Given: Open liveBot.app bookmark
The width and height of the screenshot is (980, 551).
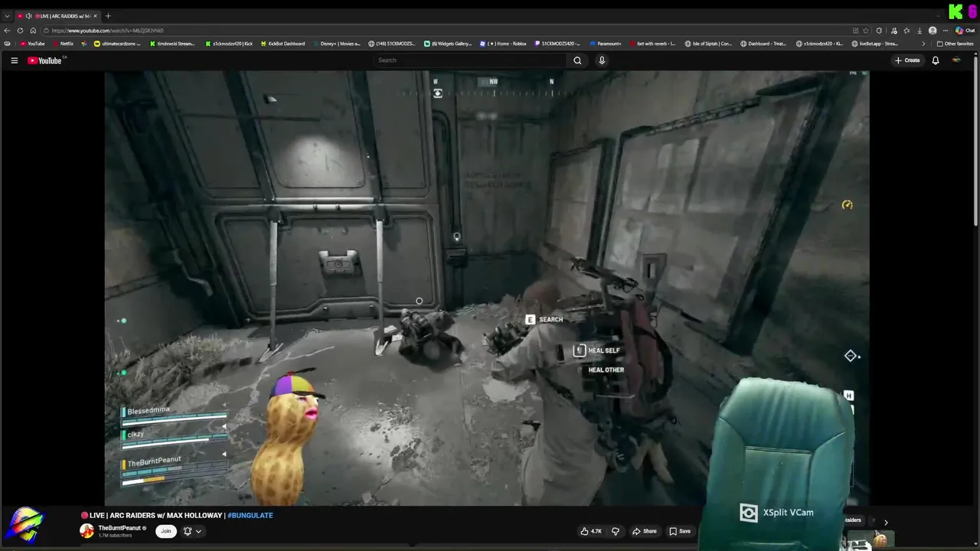Looking at the screenshot, I should click(874, 44).
